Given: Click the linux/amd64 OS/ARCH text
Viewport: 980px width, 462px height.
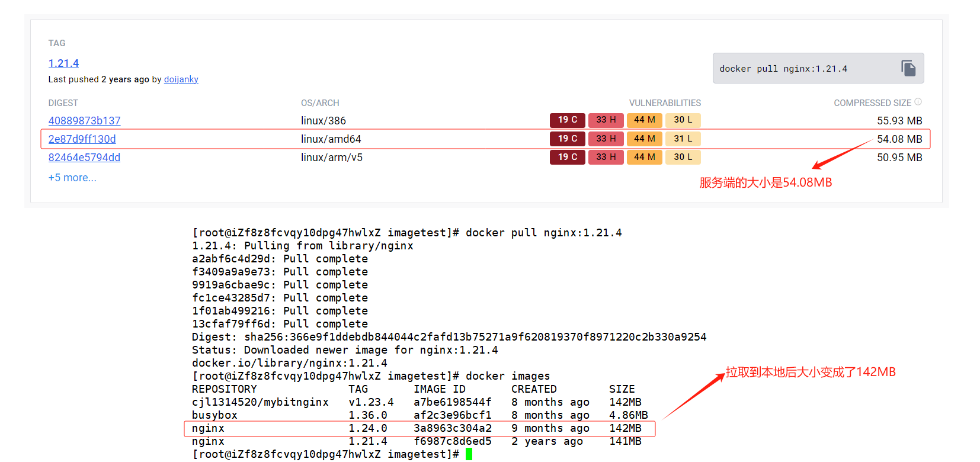Looking at the screenshot, I should click(331, 139).
